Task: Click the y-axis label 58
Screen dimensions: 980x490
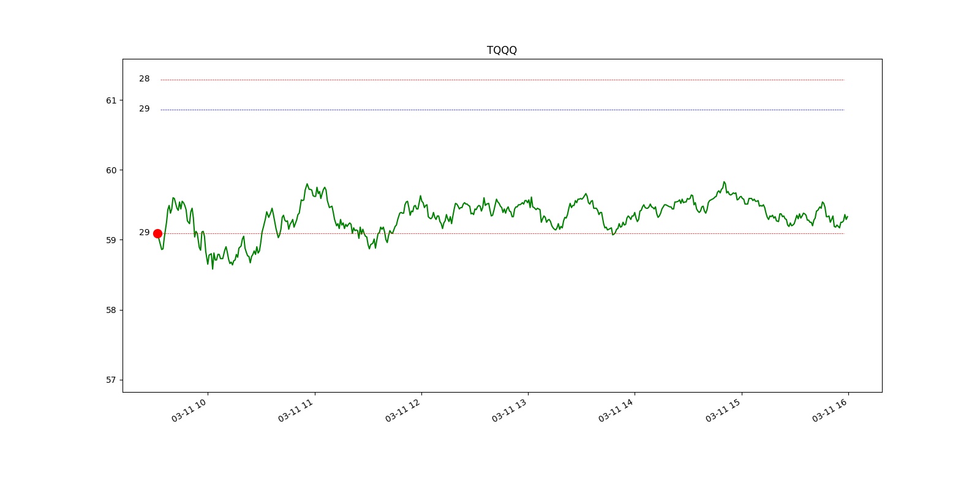Action: (111, 310)
